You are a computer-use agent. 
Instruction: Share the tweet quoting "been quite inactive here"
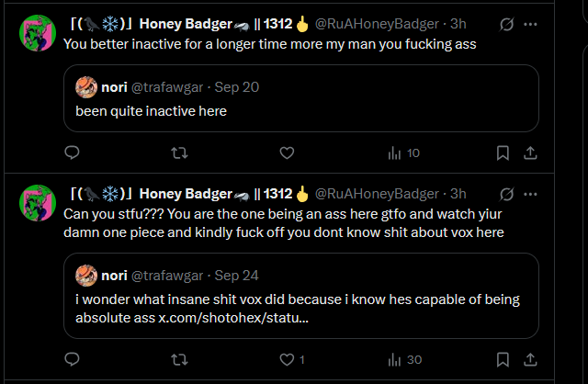click(530, 153)
